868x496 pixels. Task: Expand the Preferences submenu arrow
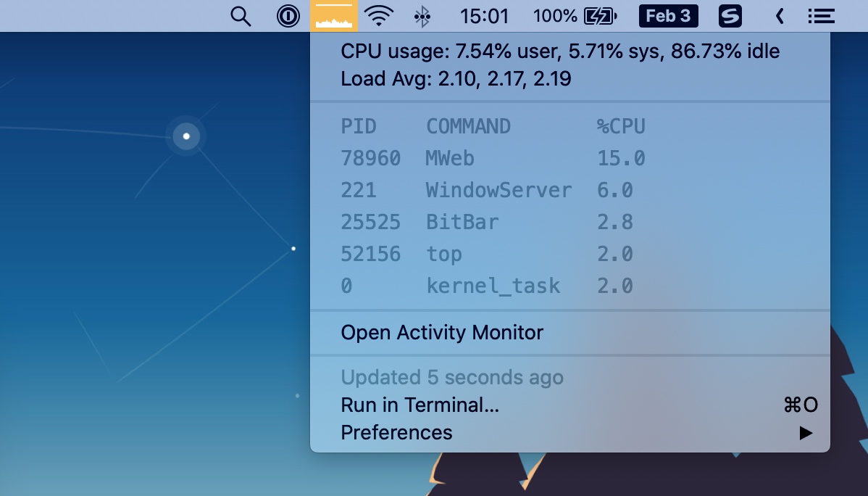(806, 433)
